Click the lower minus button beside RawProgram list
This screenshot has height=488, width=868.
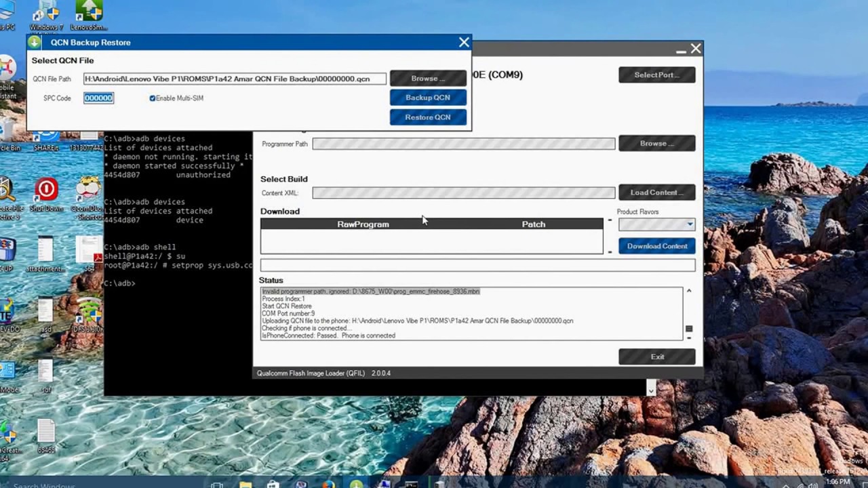610,251
